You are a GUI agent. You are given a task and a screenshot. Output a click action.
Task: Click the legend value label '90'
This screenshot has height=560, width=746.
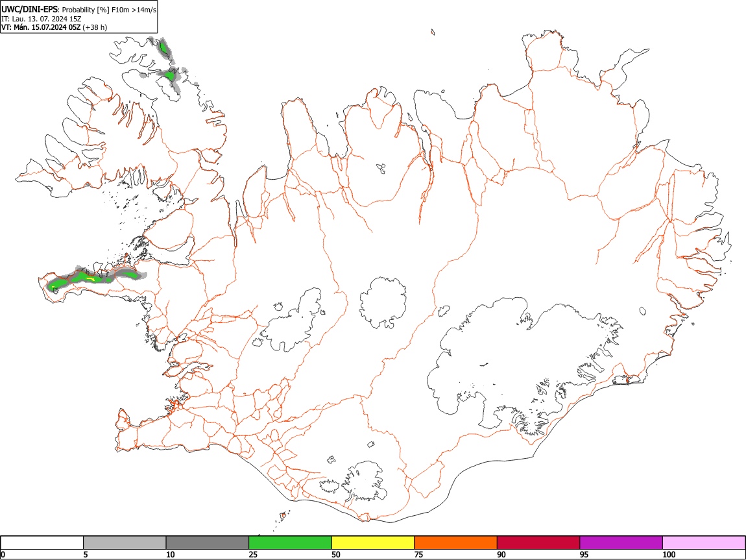501,555
